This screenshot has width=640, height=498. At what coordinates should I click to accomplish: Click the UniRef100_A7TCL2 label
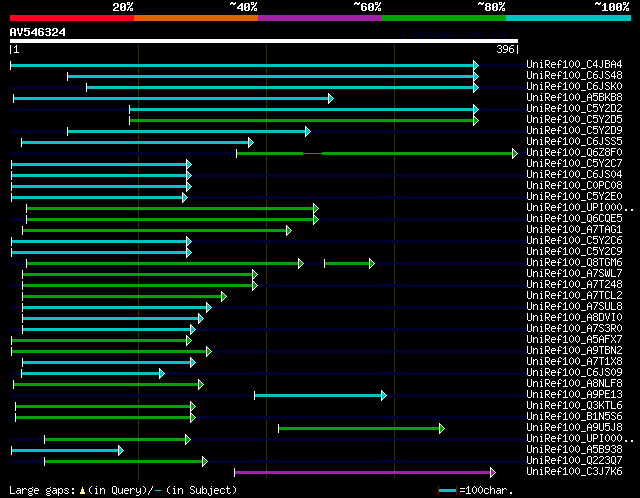tap(574, 296)
